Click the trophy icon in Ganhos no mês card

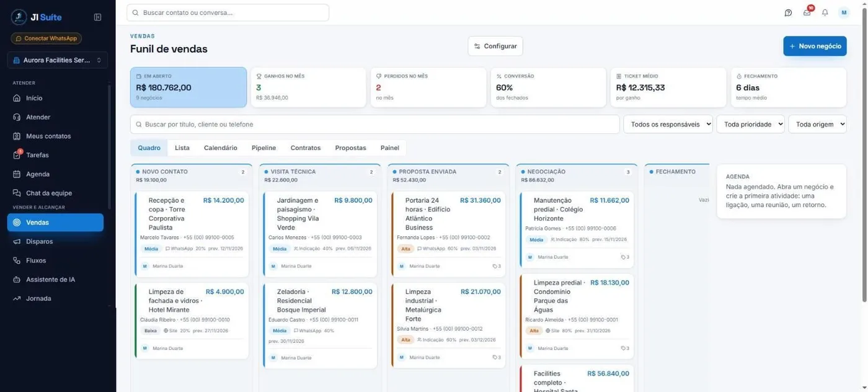pos(259,76)
